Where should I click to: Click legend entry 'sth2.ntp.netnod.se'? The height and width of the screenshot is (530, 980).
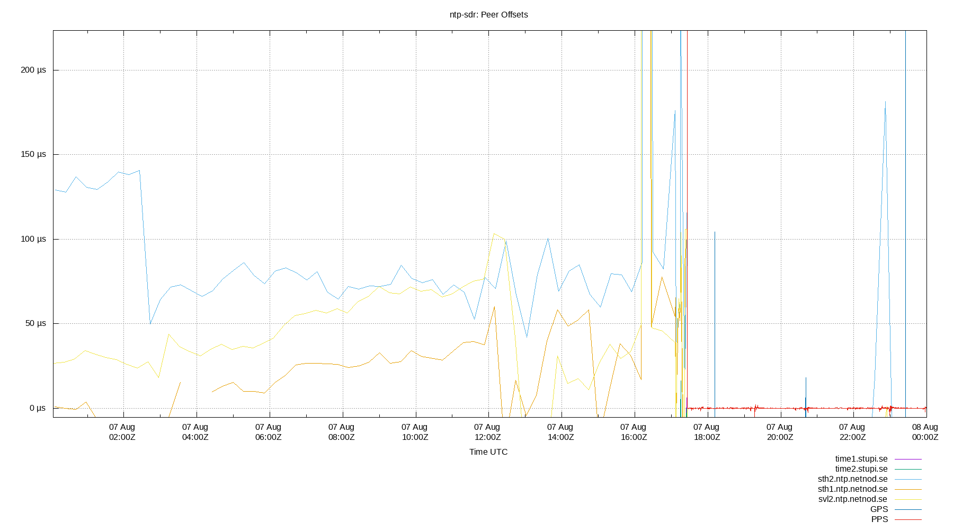[853, 479]
